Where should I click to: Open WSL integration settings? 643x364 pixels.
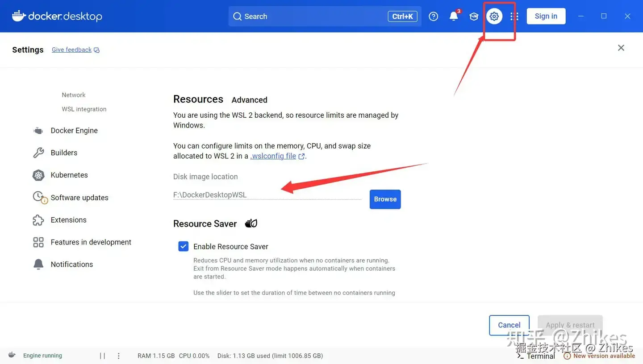pos(84,109)
